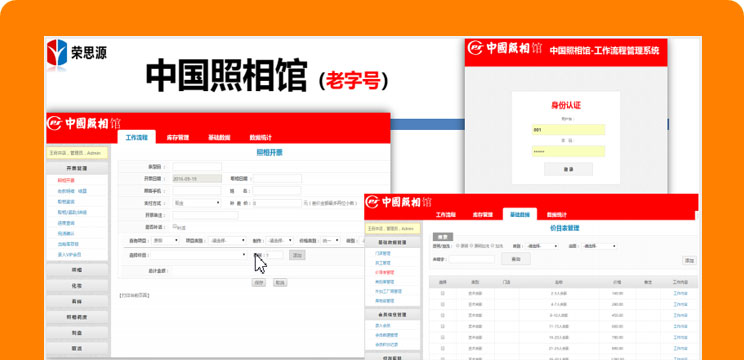Image resolution: width=744 pixels, height=360 pixels.
Task: Click the 荣思源 logo icon
Action: coord(57,52)
